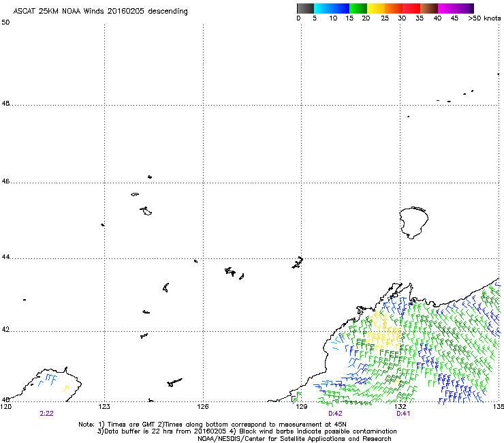Click the '45' label under the color bar
This screenshot has width=504, height=443.
click(454, 18)
